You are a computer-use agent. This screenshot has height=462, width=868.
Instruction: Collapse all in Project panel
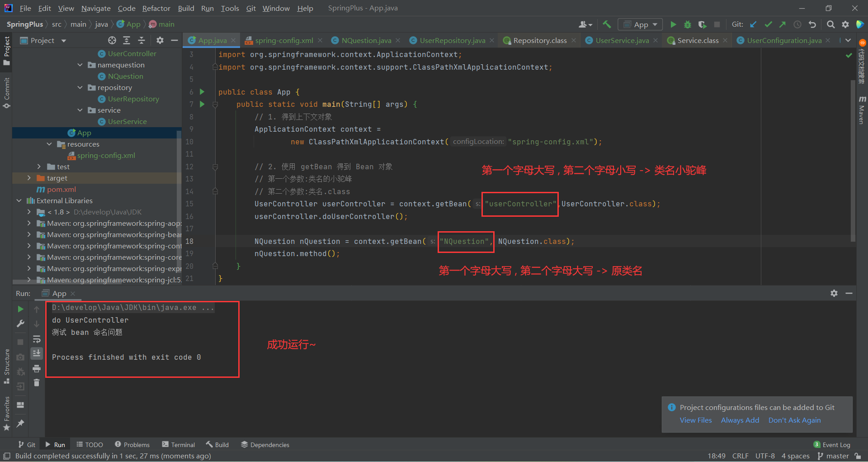(x=142, y=40)
